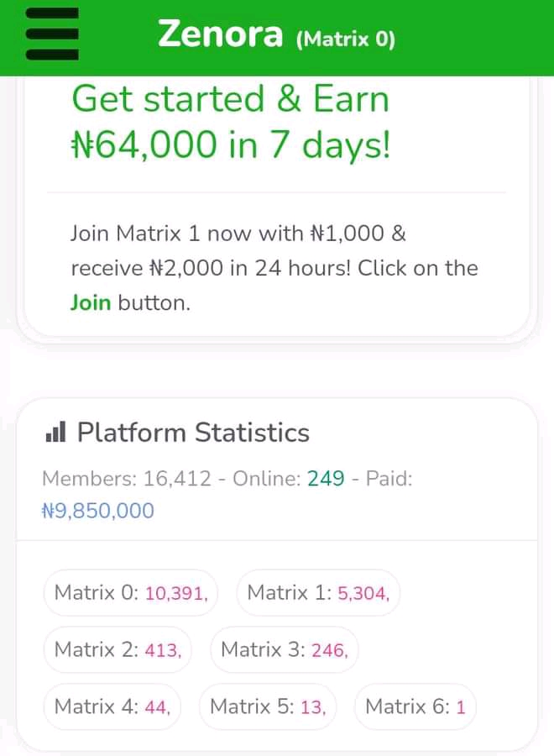Screen dimensions: 554x756
Task: Select the Matrix 6: 1 pill
Action: pyautogui.click(x=415, y=706)
